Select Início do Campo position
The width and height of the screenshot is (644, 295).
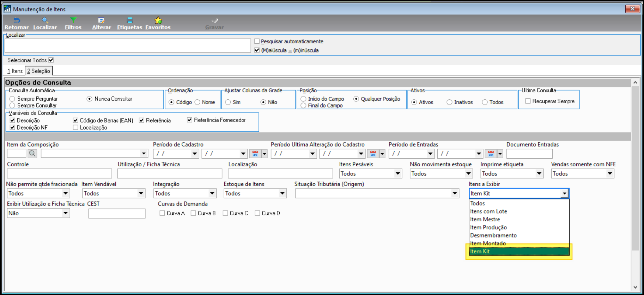click(303, 99)
